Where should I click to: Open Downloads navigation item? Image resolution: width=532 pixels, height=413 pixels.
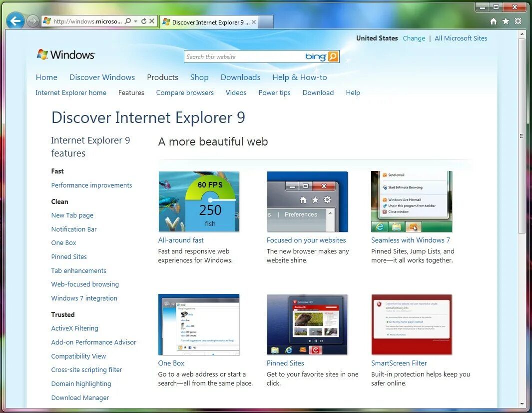241,77
